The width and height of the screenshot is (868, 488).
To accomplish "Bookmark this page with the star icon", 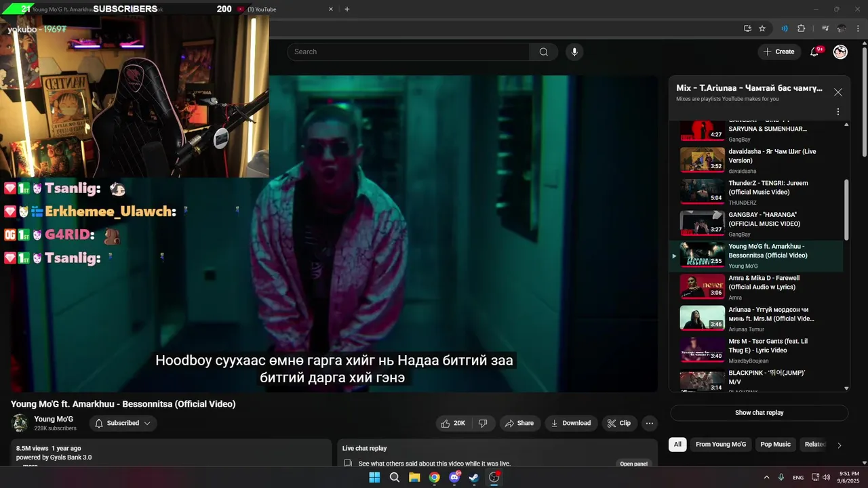I will (762, 28).
